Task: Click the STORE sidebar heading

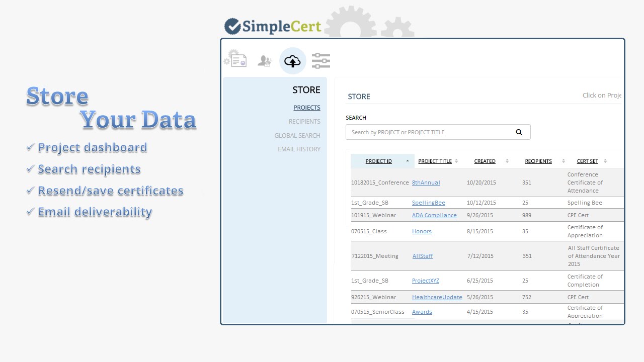Action: (x=306, y=90)
